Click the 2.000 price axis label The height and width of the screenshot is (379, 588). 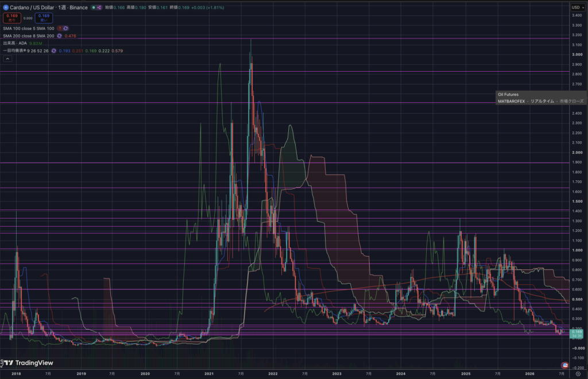(577, 153)
